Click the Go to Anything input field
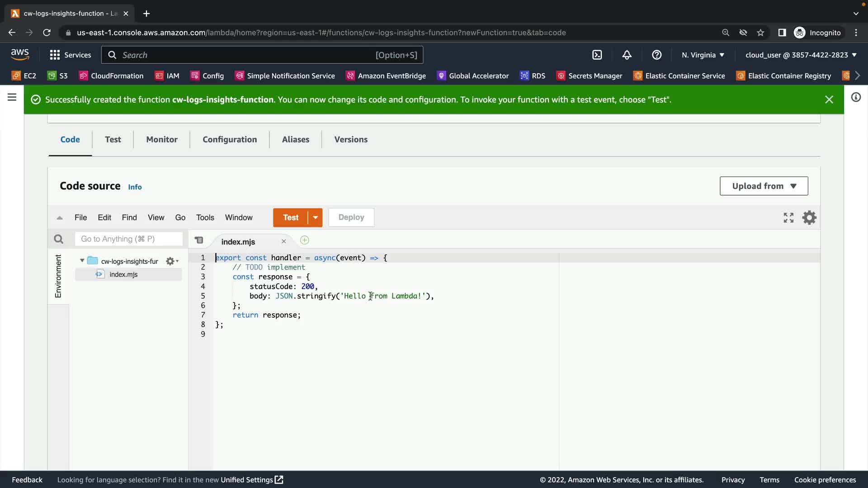868x488 pixels. [x=128, y=239]
